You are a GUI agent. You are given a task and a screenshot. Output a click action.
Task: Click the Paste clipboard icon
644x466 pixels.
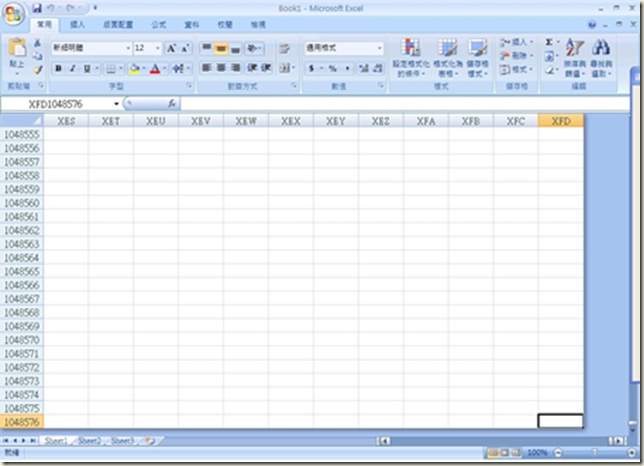click(x=17, y=48)
